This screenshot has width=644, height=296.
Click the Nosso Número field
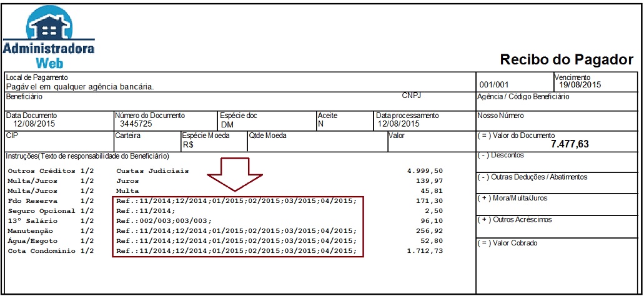pos(559,119)
